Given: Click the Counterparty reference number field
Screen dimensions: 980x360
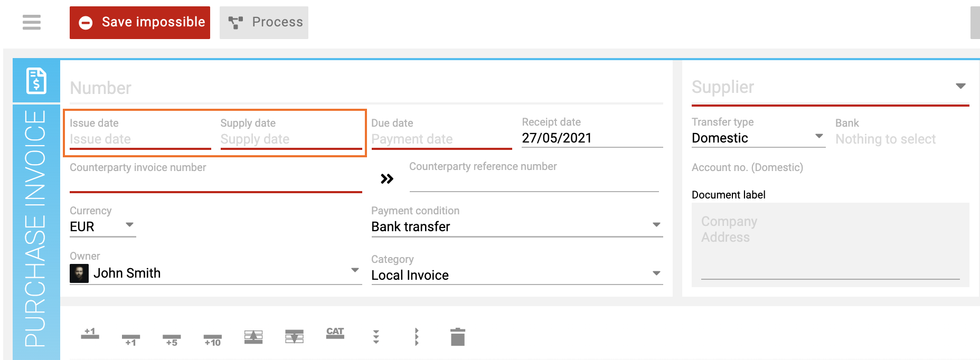Looking at the screenshot, I should pos(534,182).
